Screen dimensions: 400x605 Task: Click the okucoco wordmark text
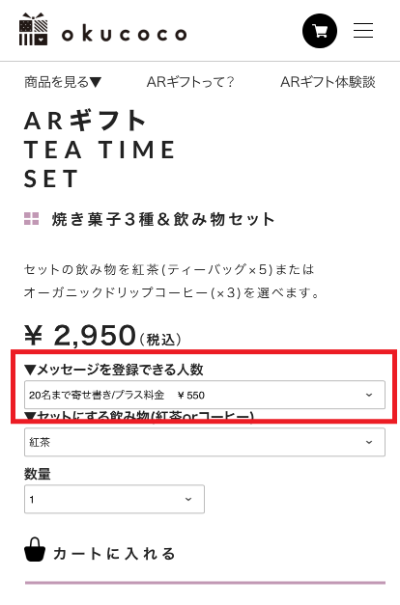point(124,34)
